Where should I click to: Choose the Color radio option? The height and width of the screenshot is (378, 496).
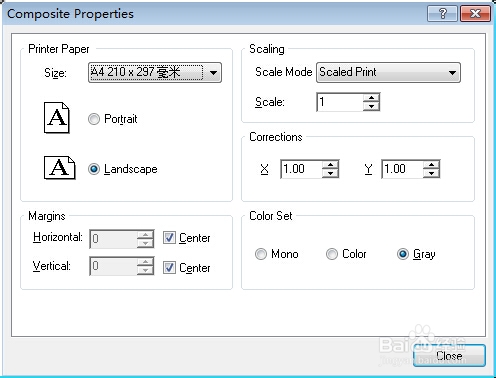332,254
